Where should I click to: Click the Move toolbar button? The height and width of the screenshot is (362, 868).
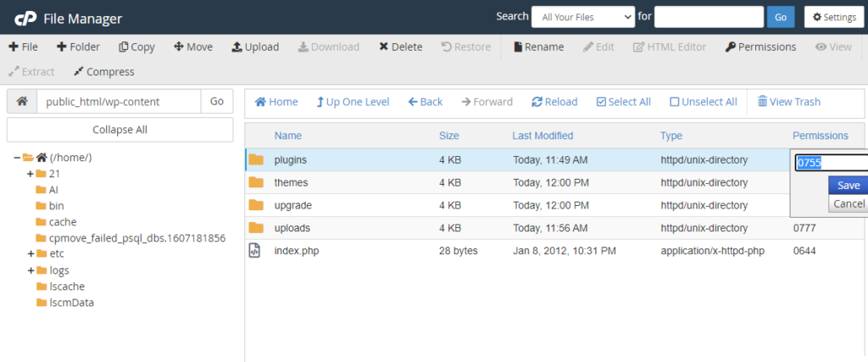tap(193, 47)
